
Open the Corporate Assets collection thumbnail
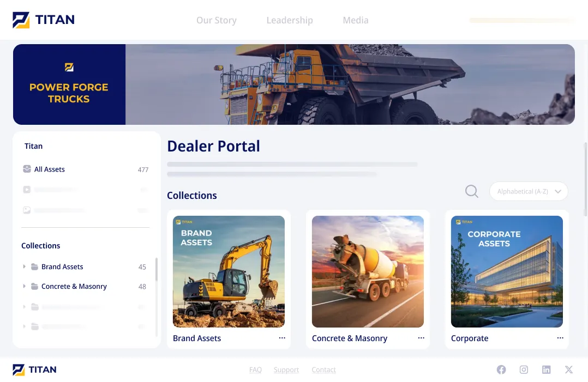(x=507, y=271)
